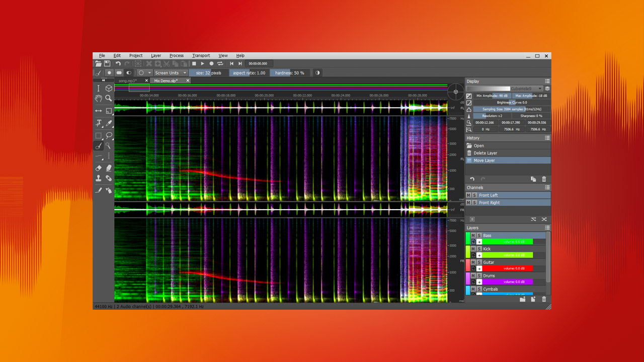Select the Hand pan tool
Image resolution: width=644 pixels, height=362 pixels.
[x=99, y=97]
